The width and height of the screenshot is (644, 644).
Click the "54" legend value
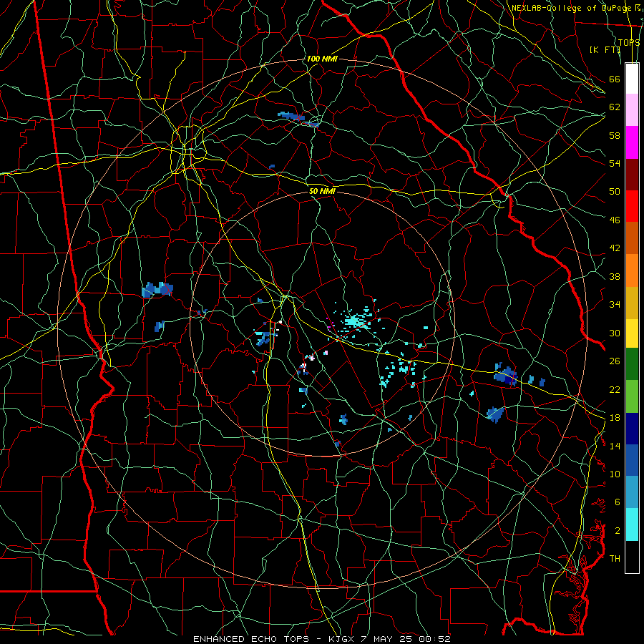point(615,163)
